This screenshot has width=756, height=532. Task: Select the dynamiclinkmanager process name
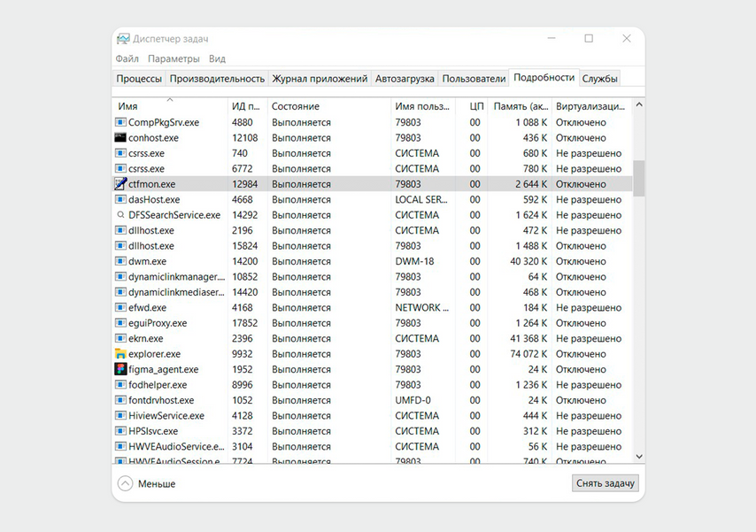tap(176, 277)
